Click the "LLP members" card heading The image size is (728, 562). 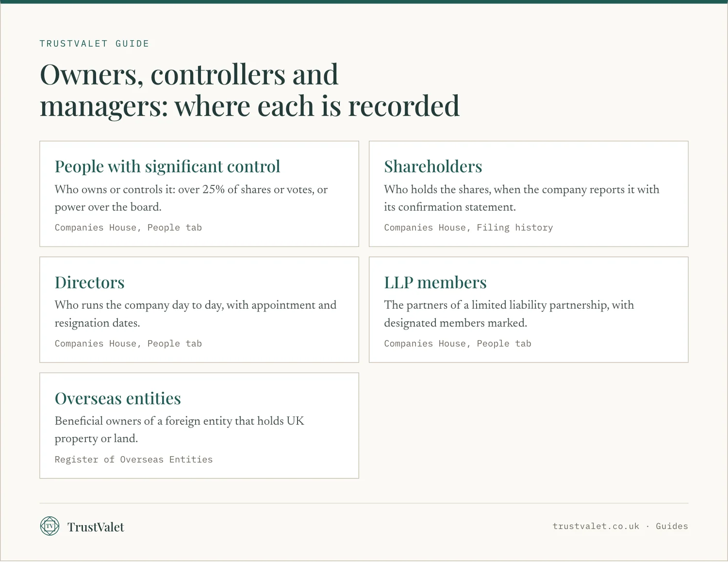coord(435,282)
